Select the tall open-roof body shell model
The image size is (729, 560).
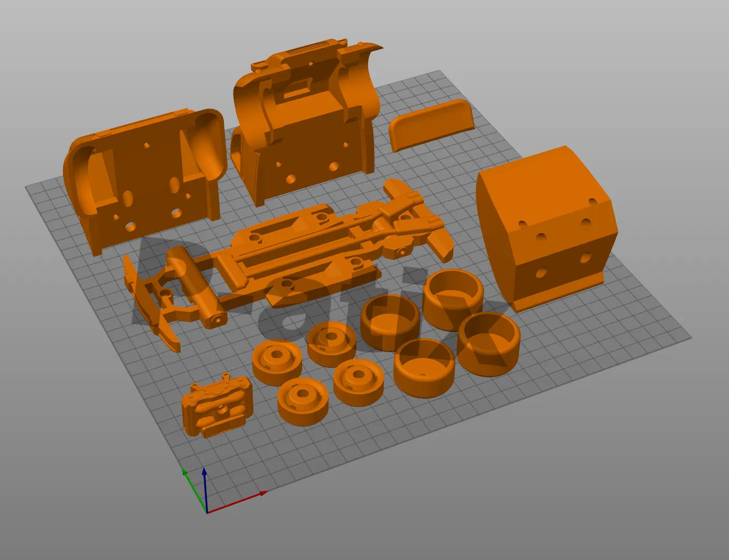coord(307,122)
